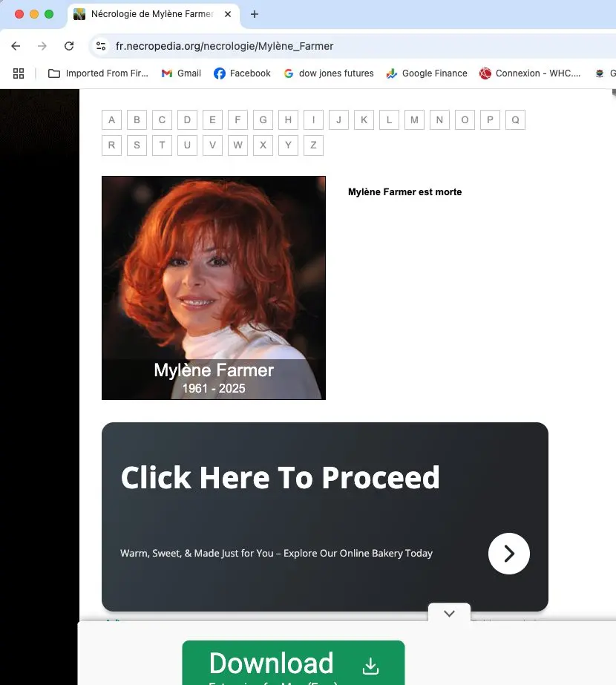Open a new browser tab
The image size is (616, 685).
point(255,14)
